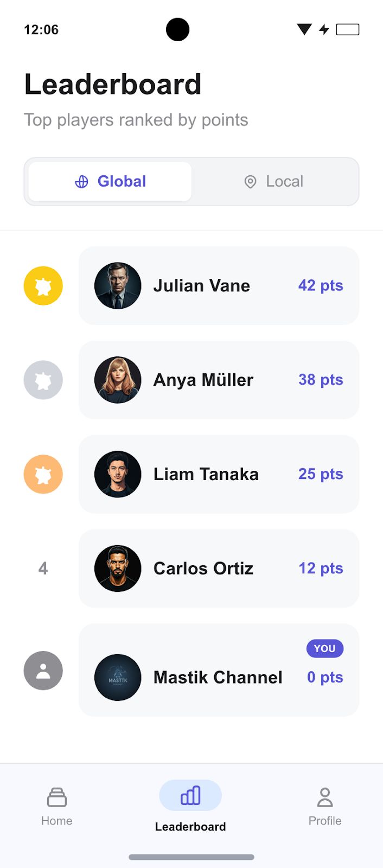Click the gray user icon beside Mastik Channel

click(43, 671)
